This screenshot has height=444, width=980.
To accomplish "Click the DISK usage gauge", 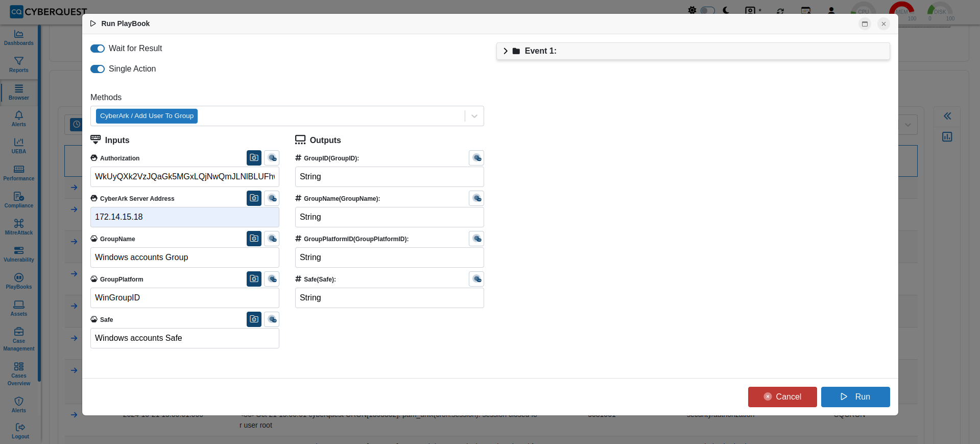I will pos(940,11).
